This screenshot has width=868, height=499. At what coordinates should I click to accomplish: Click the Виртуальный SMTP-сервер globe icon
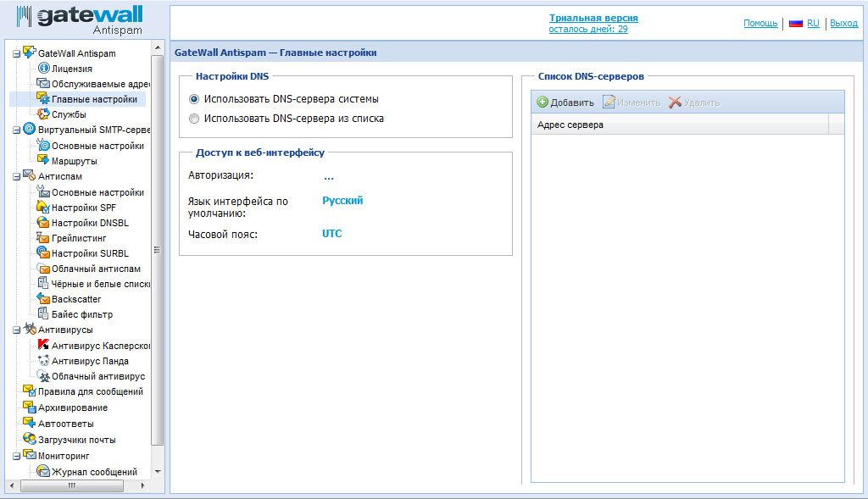(x=30, y=129)
